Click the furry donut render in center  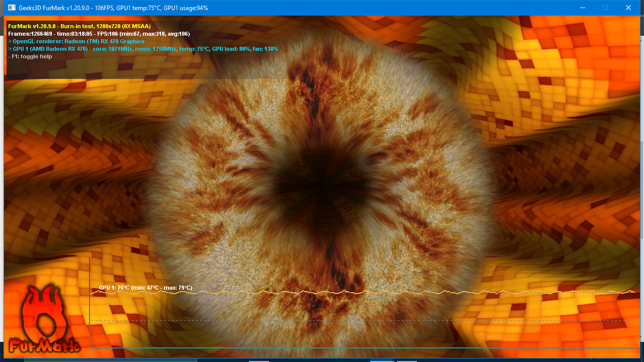pyautogui.click(x=322, y=194)
